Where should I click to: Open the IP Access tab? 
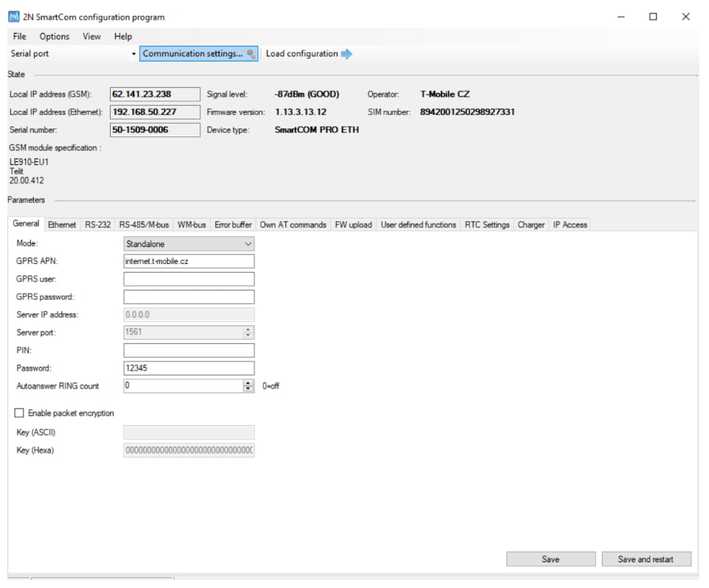point(570,225)
